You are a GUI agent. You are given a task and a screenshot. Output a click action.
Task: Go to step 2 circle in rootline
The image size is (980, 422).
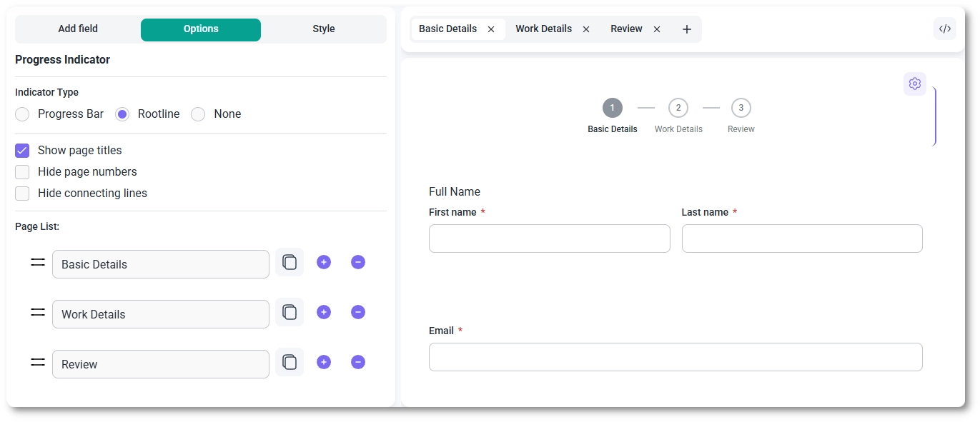click(x=678, y=108)
